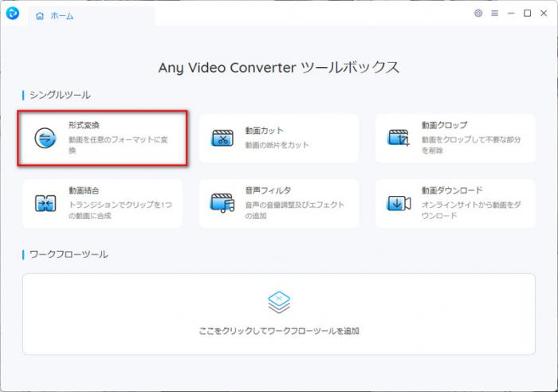Switch to the ホーム tab
The image size is (558, 392).
click(x=92, y=16)
